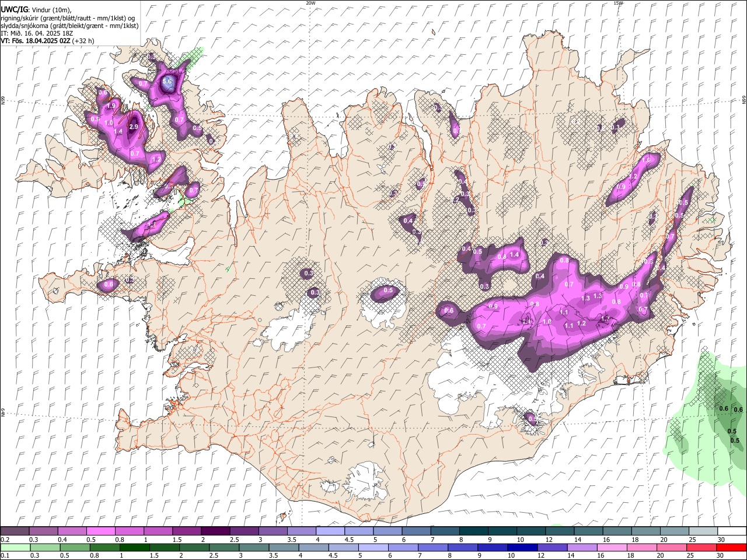
Task: Click the "2.9" snowfall value on the map
Action: [x=133, y=127]
